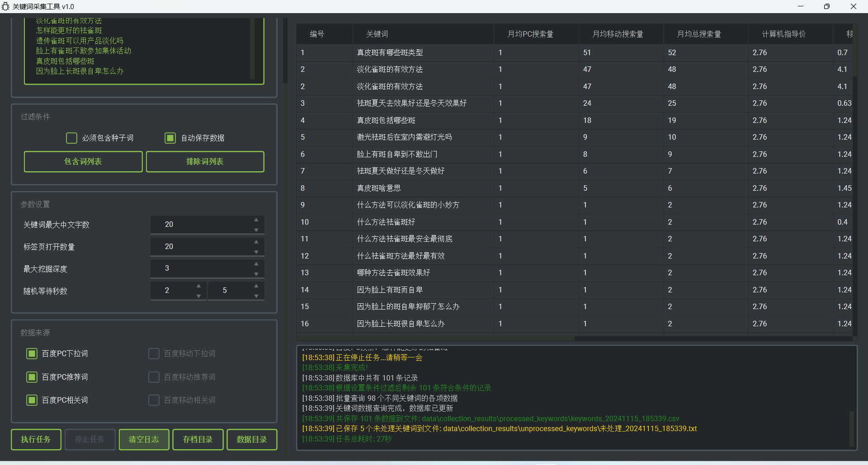Decrease 标签页打开数量 with down arrow

tap(256, 252)
